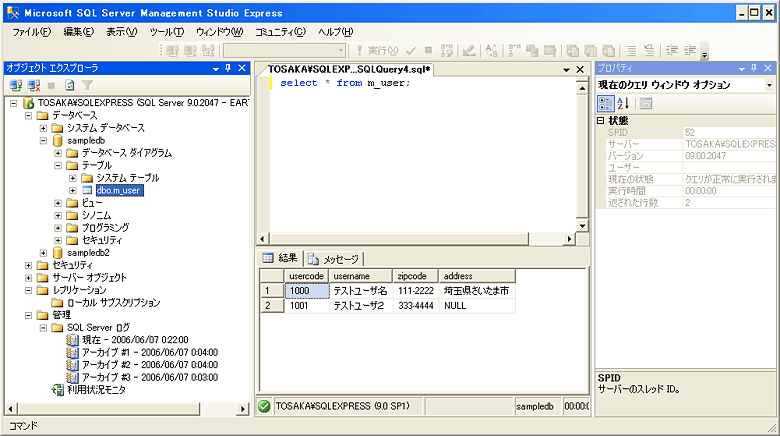This screenshot has height=436, width=780.
Task: Click the cell containing 333-4444
Action: [416, 306]
